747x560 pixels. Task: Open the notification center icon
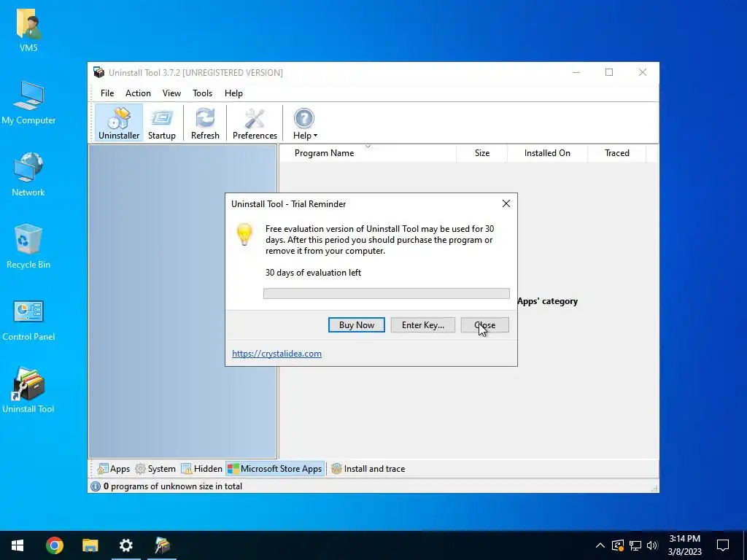(x=723, y=545)
